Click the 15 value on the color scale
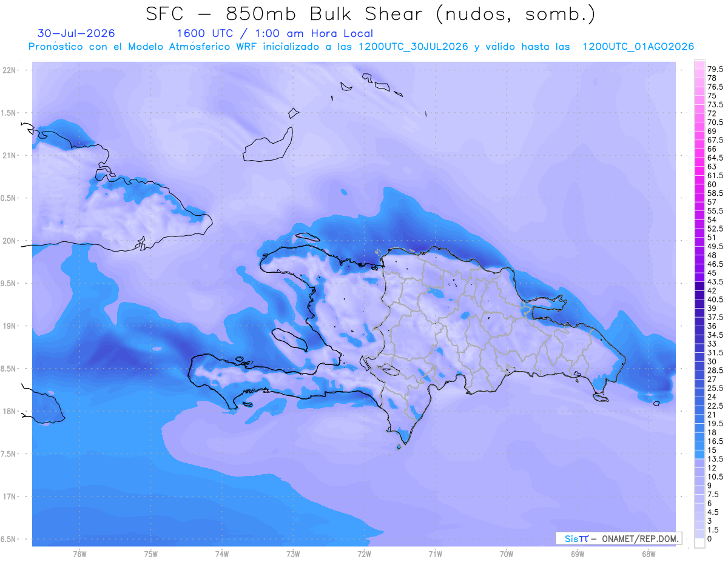Screen dimensions: 728x562 [x=712, y=450]
